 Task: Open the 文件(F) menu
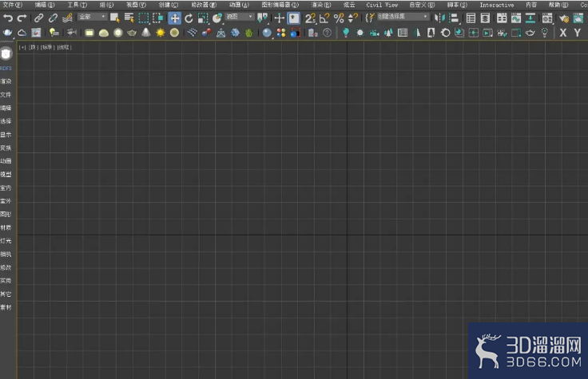pyautogui.click(x=13, y=5)
